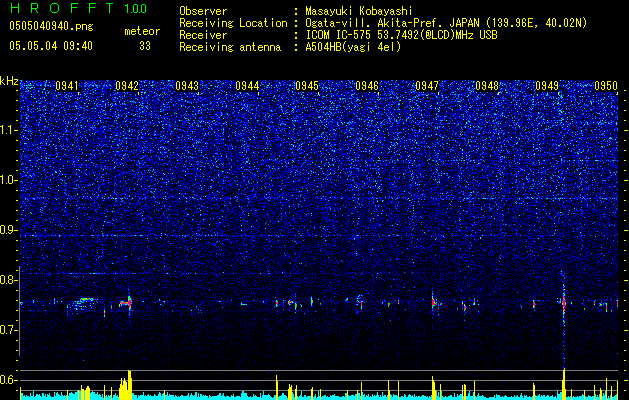Viewport: 629px width, 400px height.
Task: Click the 0.9 kHz axis label
Action: click(x=9, y=230)
